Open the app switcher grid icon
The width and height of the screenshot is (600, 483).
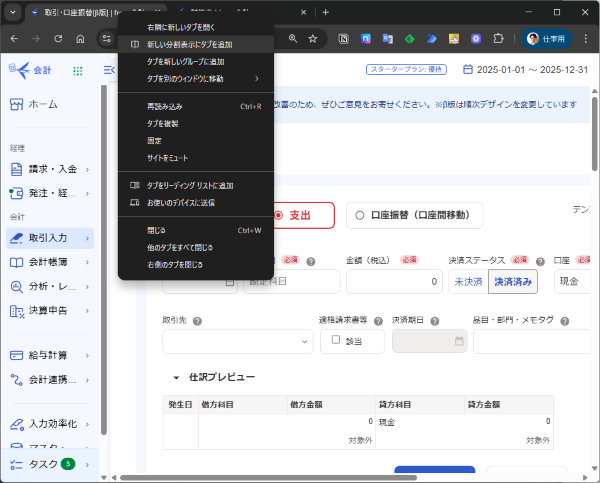tap(76, 70)
